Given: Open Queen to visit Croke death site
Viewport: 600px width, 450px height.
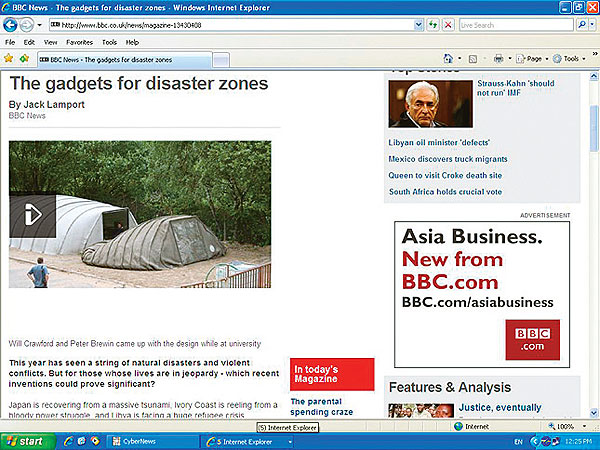Looking at the screenshot, I should [445, 175].
